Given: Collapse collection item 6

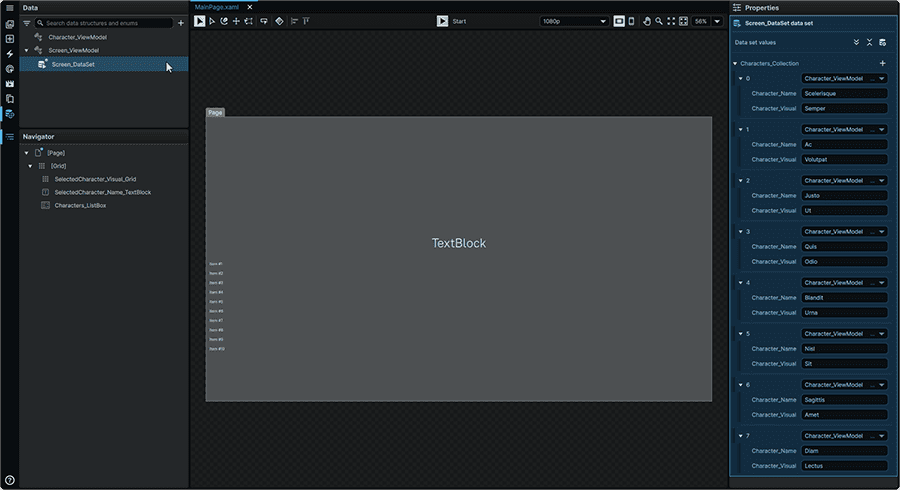Looking at the screenshot, I should click(740, 385).
